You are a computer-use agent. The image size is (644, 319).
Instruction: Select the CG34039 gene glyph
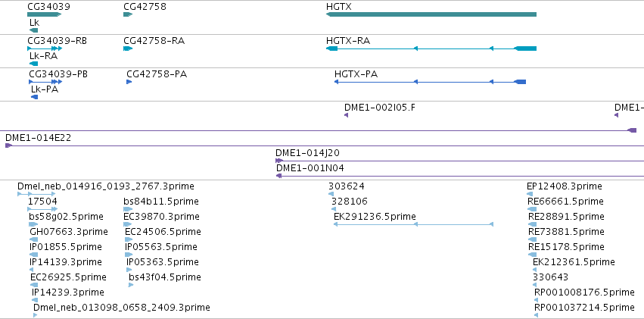(x=45, y=14)
